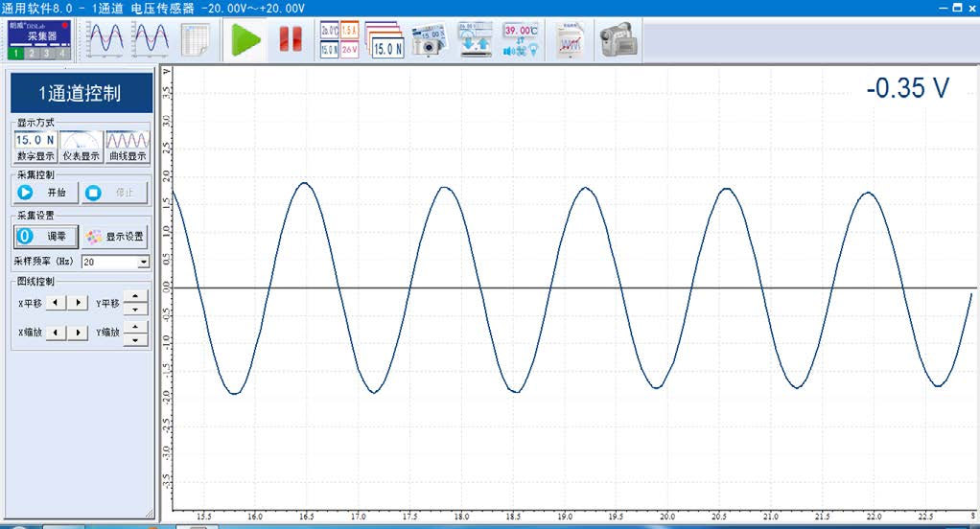
Task: Expand the sampling frequency dropdown
Action: coord(144,262)
